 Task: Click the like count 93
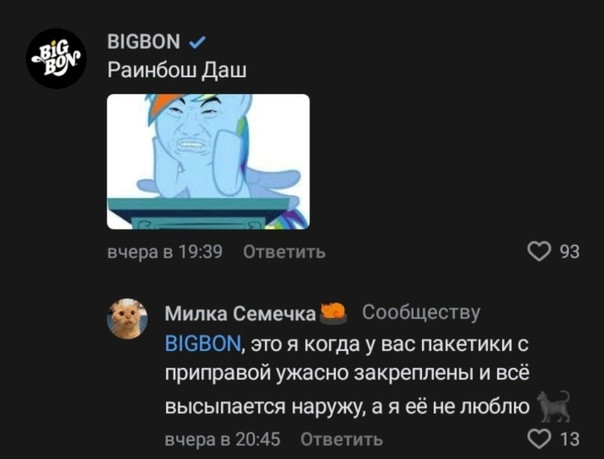click(569, 252)
